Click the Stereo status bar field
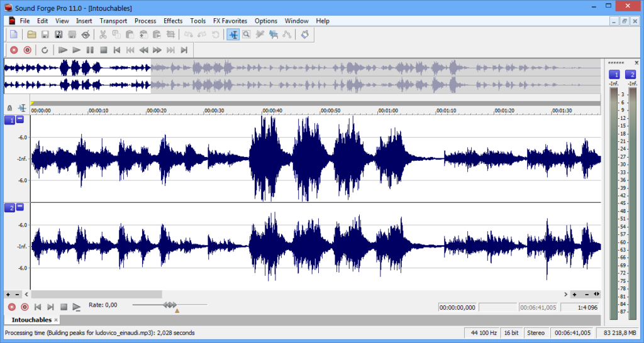Screen dimensions: 644x343 click(536, 333)
